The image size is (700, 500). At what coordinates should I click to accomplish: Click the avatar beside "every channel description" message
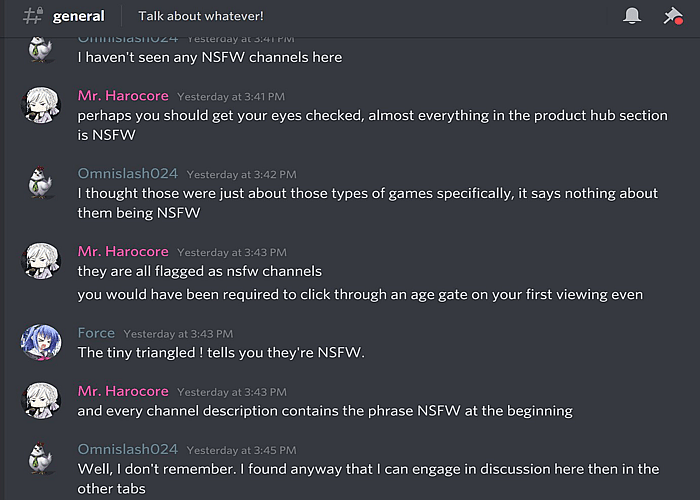point(40,400)
